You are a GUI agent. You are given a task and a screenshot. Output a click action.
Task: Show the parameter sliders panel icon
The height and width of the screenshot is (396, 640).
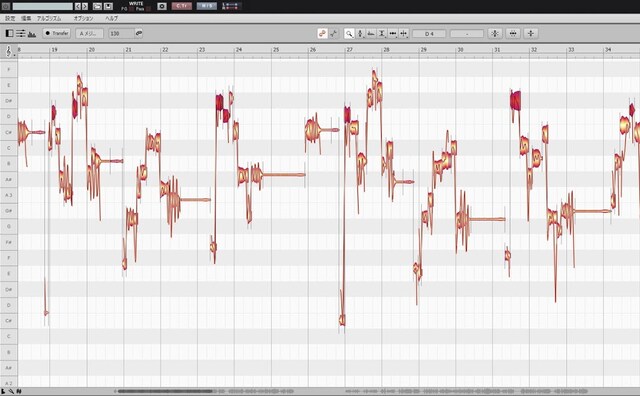21,33
